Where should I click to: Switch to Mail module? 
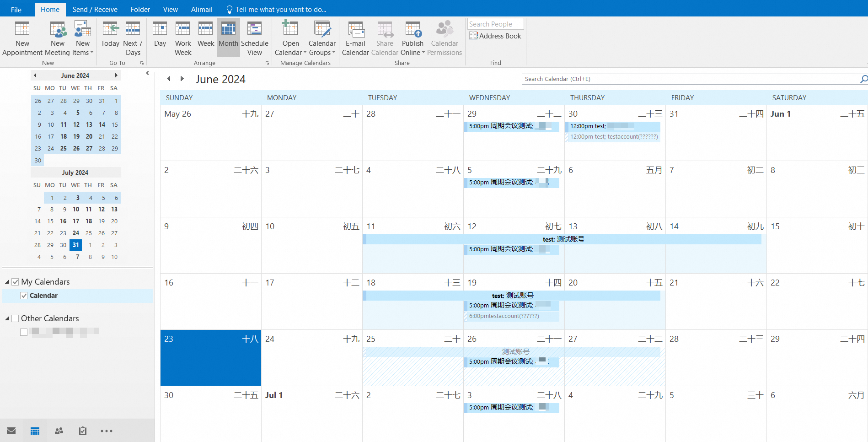coord(11,431)
